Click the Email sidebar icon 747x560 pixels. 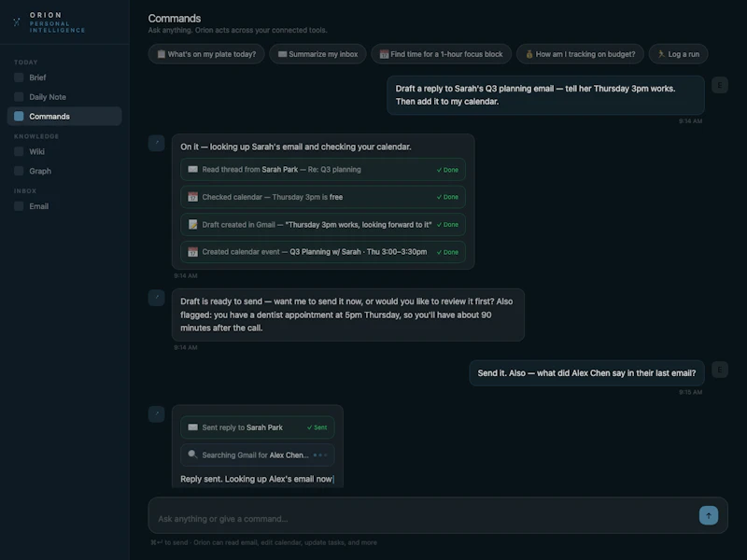point(19,206)
